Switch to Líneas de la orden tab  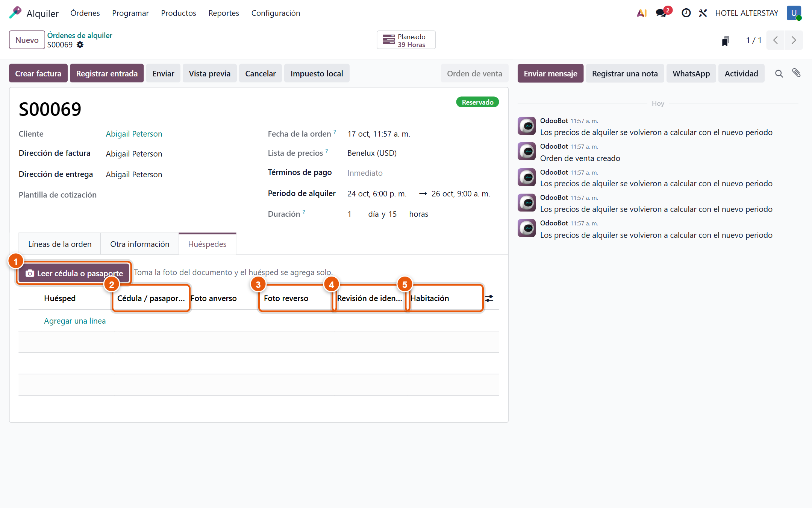click(60, 244)
